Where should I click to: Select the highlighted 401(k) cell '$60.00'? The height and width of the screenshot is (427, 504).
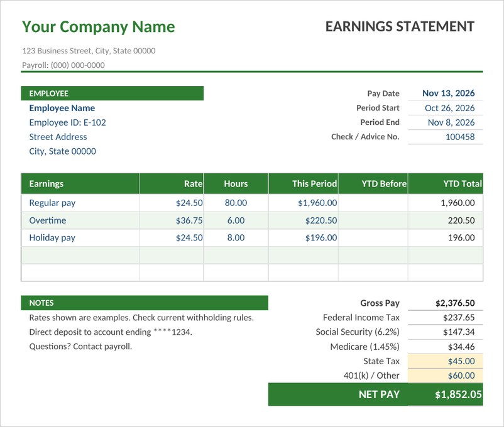(x=446, y=376)
